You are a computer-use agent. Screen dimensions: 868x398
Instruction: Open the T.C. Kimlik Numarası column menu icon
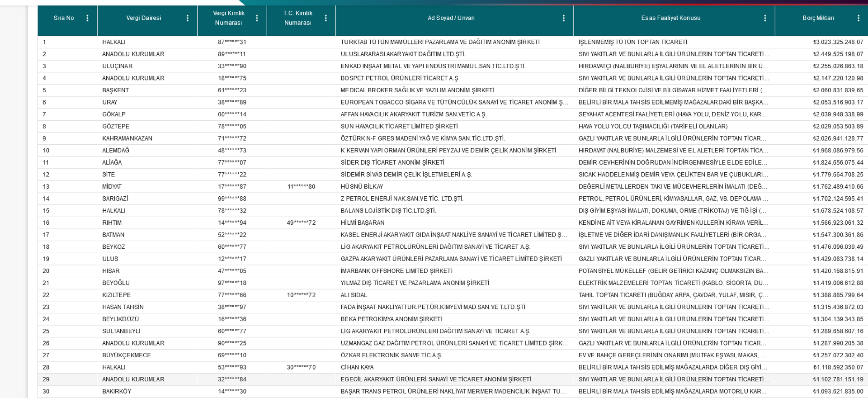point(325,18)
